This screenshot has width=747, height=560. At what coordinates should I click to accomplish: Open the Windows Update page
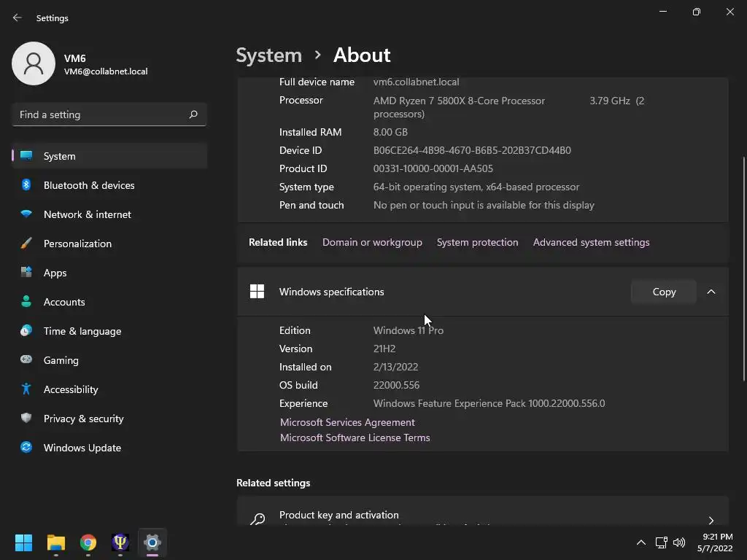109,448
